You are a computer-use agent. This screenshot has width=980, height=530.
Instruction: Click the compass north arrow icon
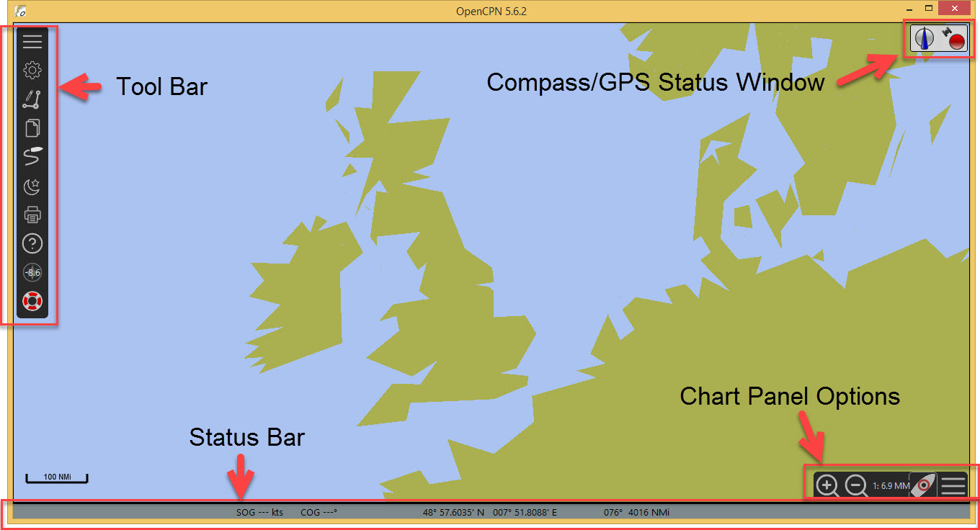pos(924,38)
